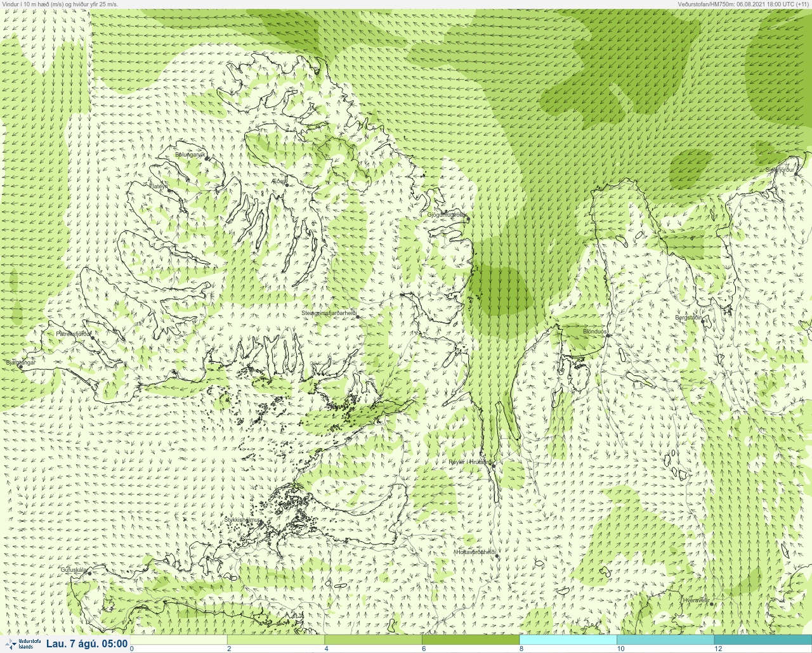
Task: Click the Veðurstofan/HM750m model run text
Action: [743, 4]
